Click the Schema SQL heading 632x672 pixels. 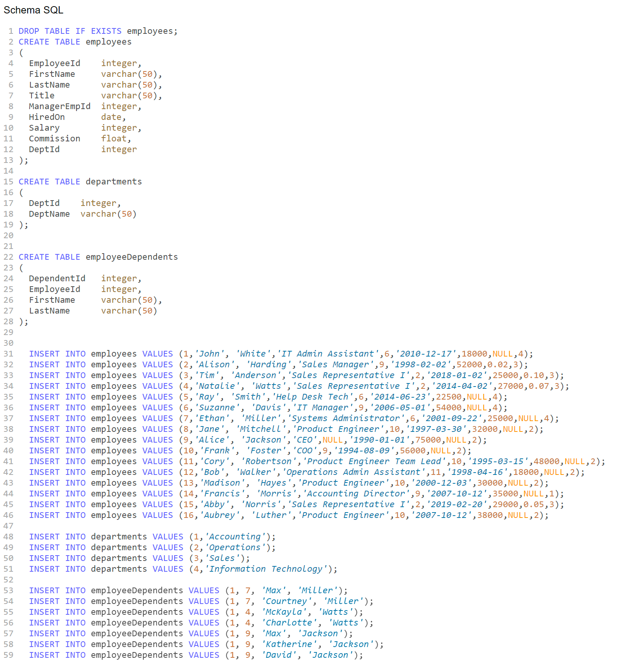[x=33, y=10]
